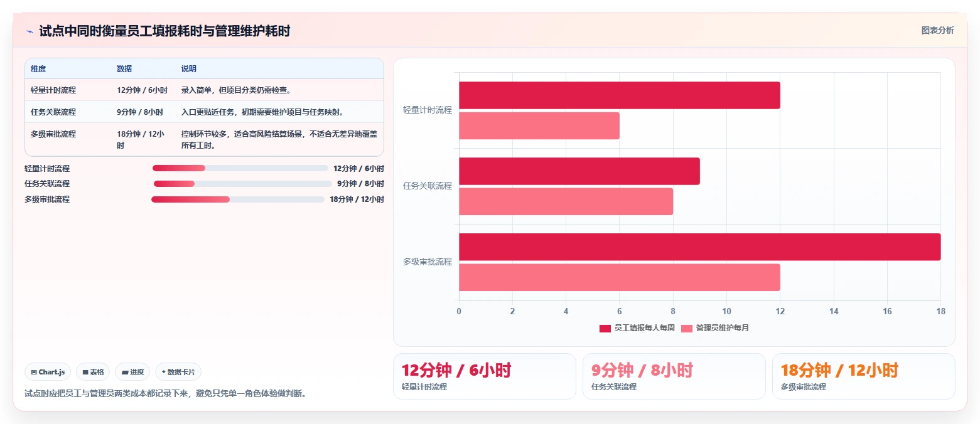Click the Chart.js chip
The width and height of the screenshot is (980, 424).
pyautogui.click(x=48, y=372)
